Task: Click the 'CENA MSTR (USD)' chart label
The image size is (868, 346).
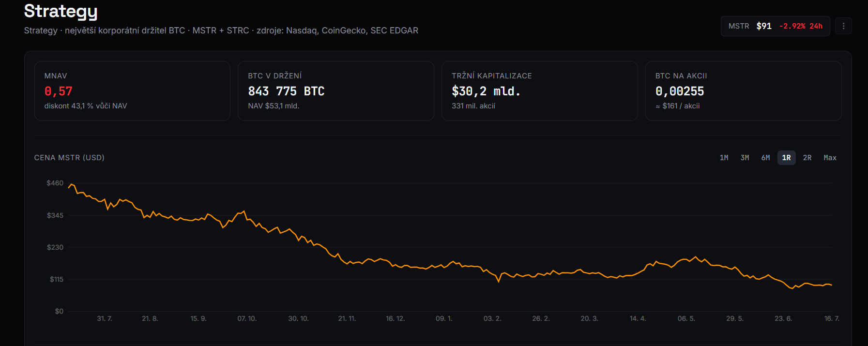Action: point(69,158)
